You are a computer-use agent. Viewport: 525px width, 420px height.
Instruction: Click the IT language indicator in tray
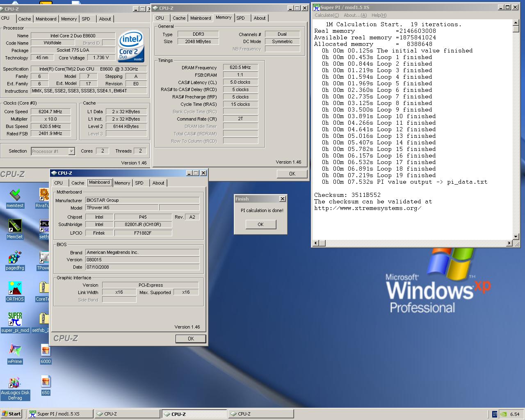pyautogui.click(x=495, y=414)
